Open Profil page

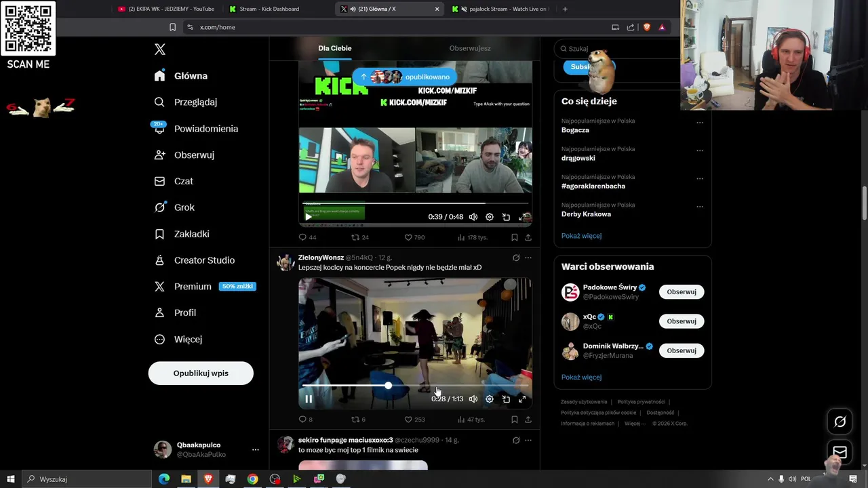(175, 312)
